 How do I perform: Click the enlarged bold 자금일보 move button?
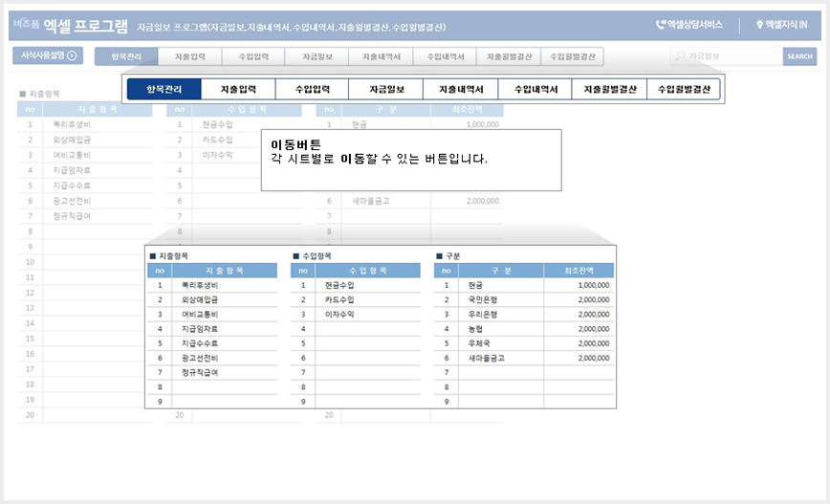pos(386,90)
